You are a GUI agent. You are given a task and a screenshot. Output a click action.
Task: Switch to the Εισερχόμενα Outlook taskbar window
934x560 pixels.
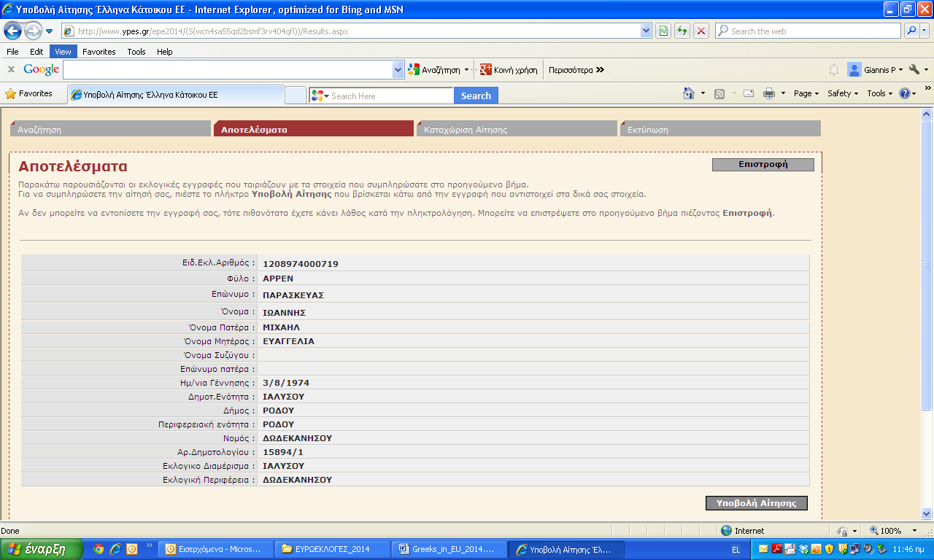[216, 549]
